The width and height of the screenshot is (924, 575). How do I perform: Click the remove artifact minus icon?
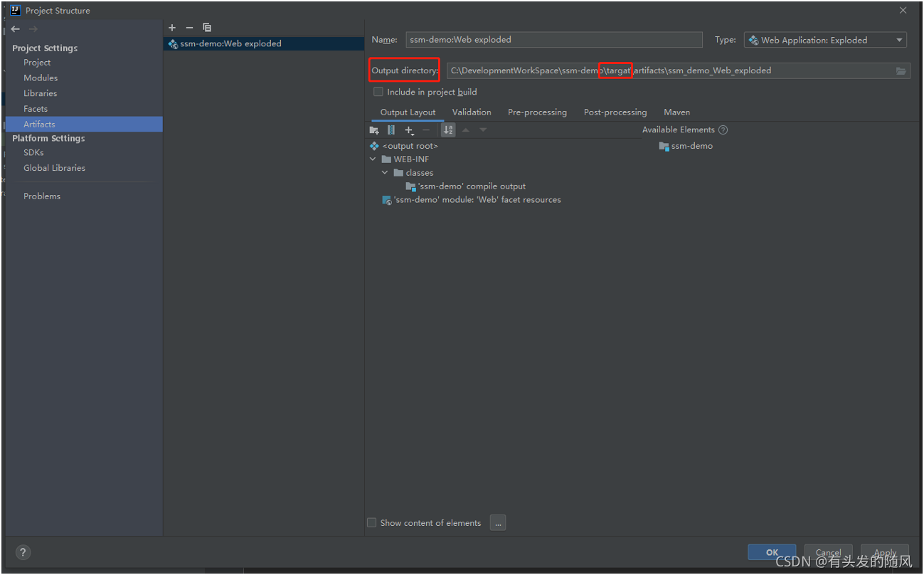[x=189, y=28]
